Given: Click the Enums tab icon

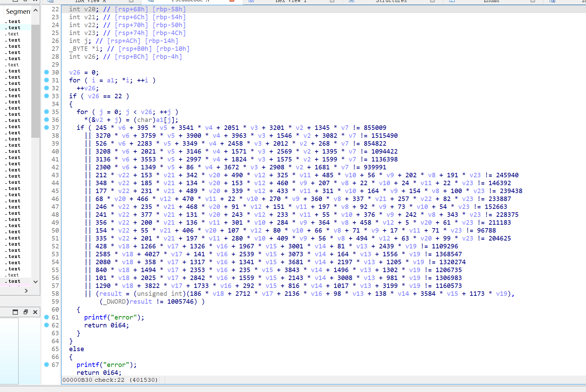Looking at the screenshot, I should (452, 1).
